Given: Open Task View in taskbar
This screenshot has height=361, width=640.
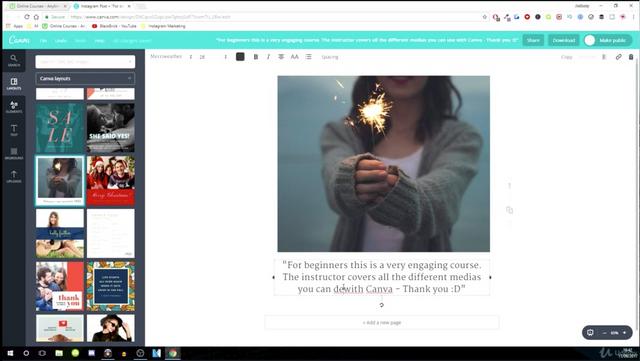Looking at the screenshot, I should [x=42, y=353].
